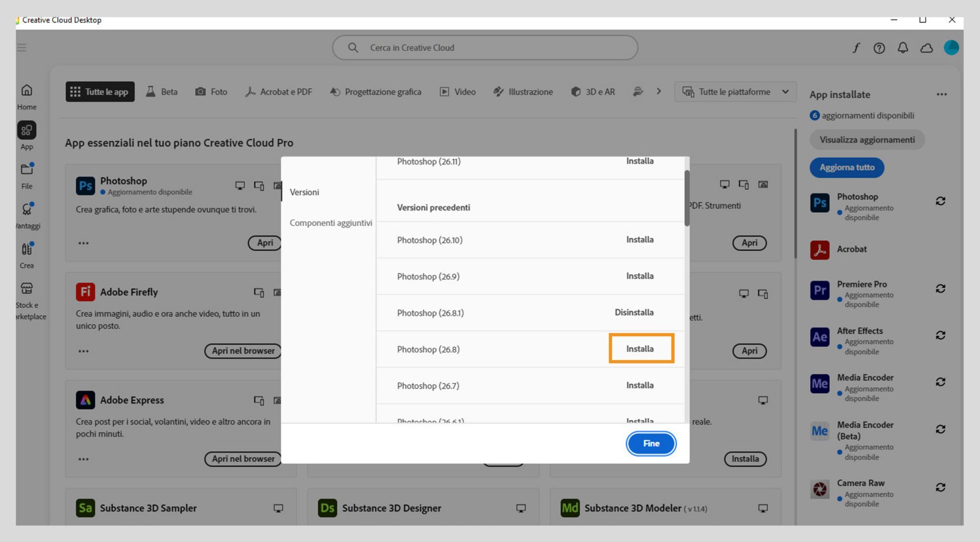This screenshot has width=980, height=542.
Task: Open the Crea section in sidebar
Action: [x=27, y=255]
